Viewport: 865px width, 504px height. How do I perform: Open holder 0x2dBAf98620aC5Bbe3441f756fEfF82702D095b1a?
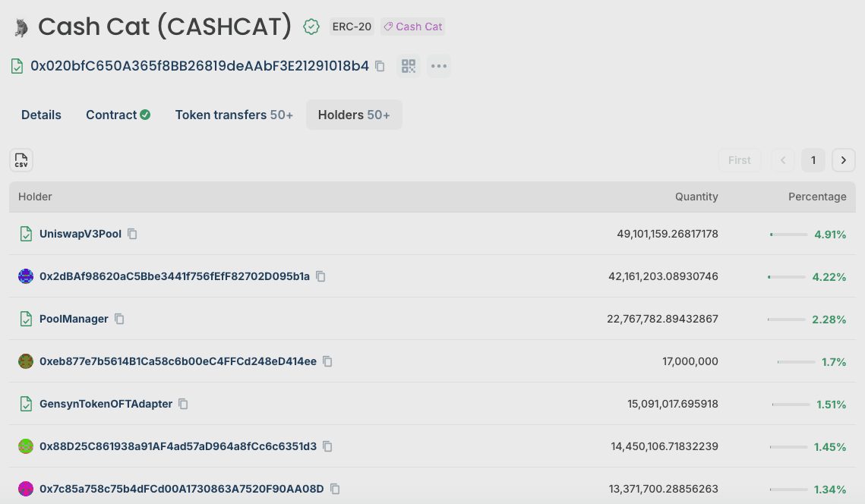coord(175,276)
